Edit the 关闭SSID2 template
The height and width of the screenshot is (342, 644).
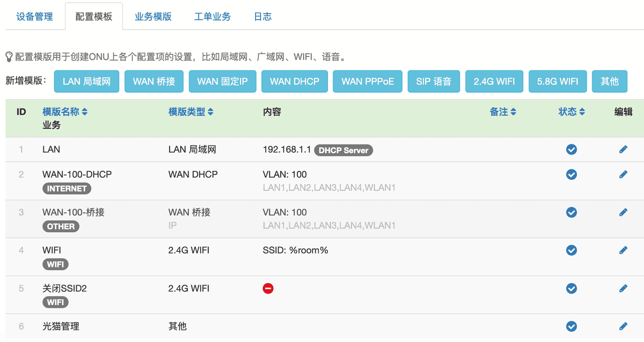point(623,289)
